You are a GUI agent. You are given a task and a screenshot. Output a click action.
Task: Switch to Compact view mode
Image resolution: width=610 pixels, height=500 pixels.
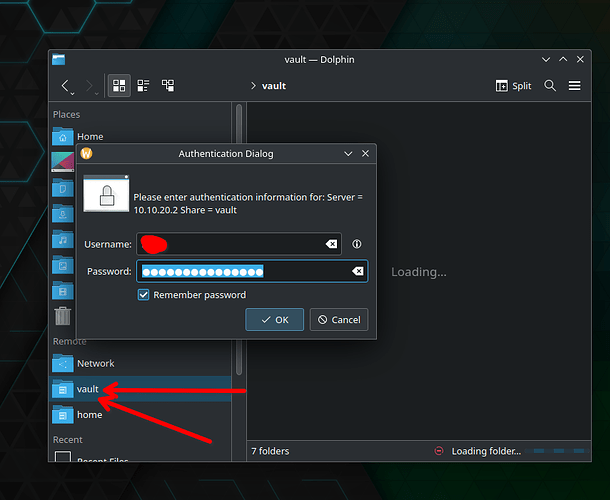pos(143,86)
